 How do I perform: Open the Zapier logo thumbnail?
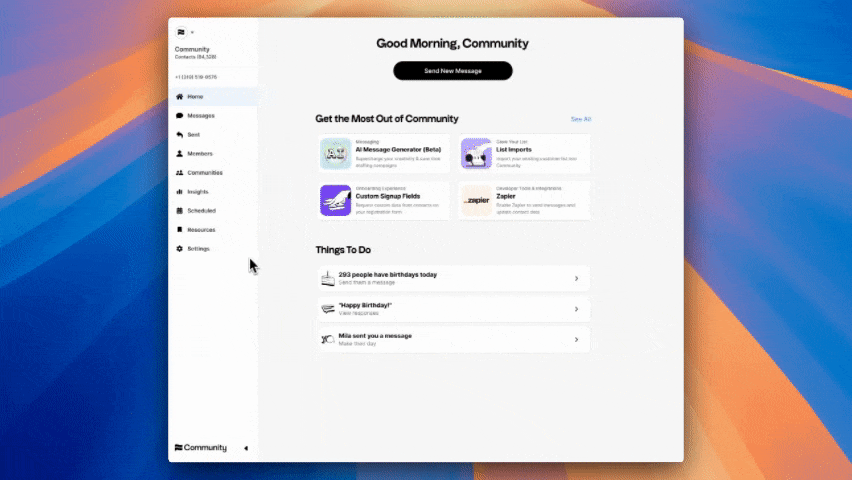[476, 201]
